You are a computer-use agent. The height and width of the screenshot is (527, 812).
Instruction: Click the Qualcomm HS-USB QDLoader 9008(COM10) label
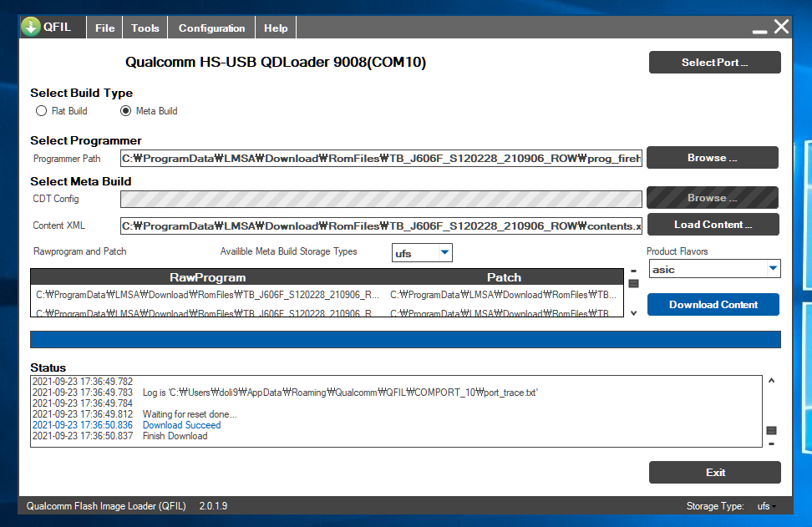pos(276,62)
